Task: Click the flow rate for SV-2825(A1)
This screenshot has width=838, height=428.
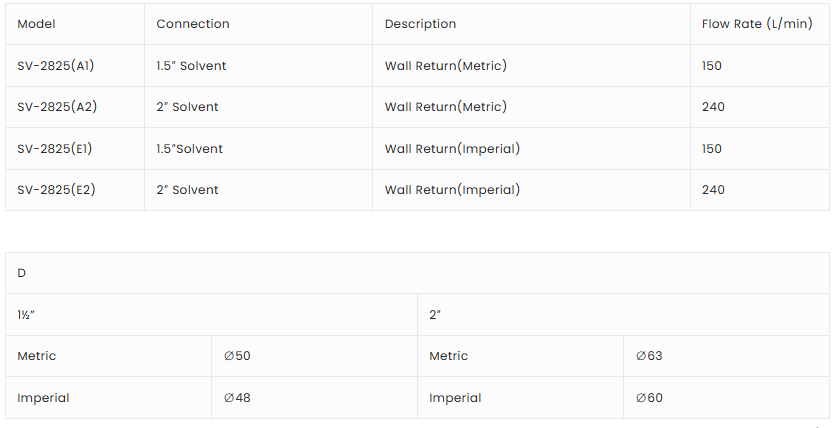Action: (712, 66)
